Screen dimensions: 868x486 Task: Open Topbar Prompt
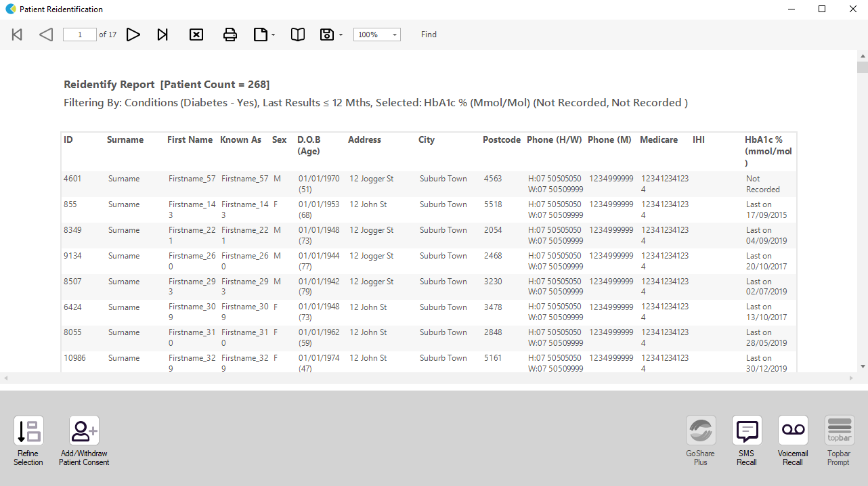point(839,441)
